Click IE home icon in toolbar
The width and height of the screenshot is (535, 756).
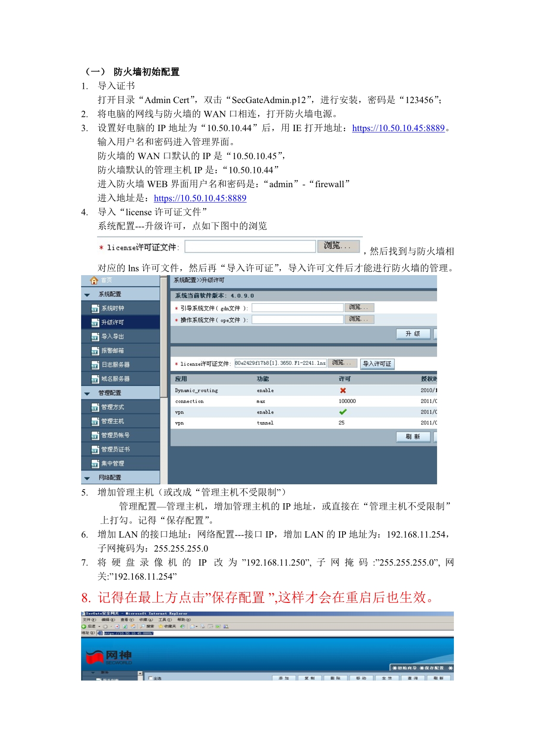pos(133,626)
